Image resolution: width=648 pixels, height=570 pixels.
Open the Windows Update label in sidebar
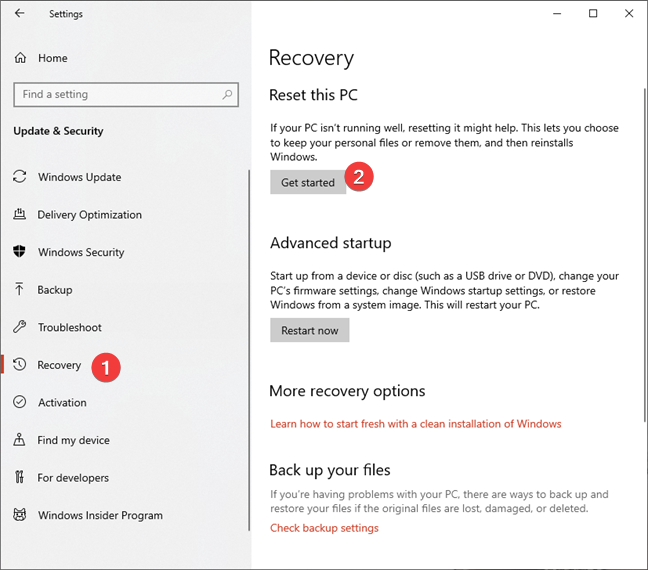tap(80, 177)
